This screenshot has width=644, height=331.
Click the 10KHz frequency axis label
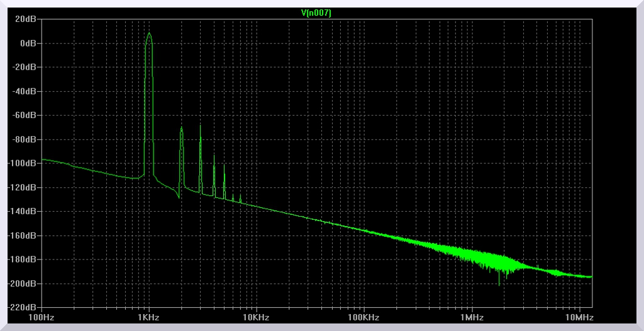click(256, 318)
